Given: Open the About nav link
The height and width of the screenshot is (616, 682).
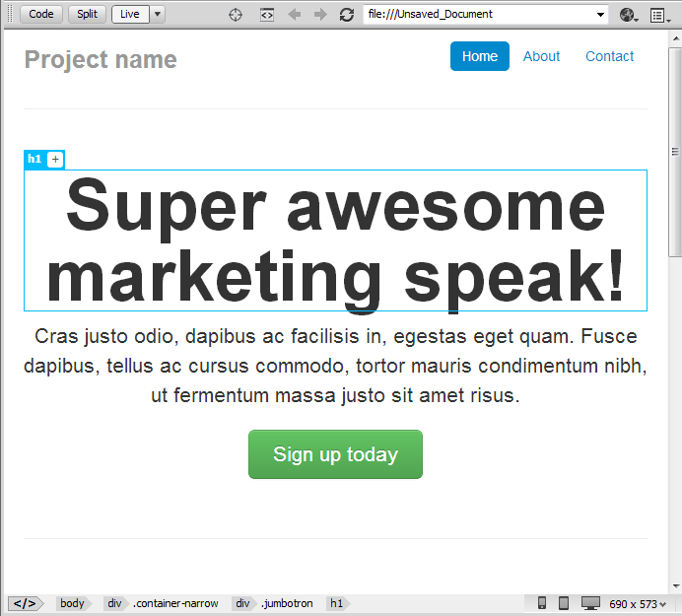Looking at the screenshot, I should [541, 56].
